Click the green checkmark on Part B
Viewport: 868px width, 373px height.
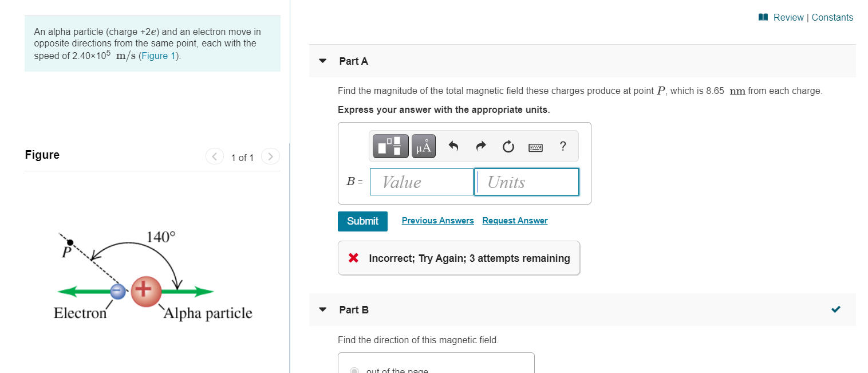point(835,309)
